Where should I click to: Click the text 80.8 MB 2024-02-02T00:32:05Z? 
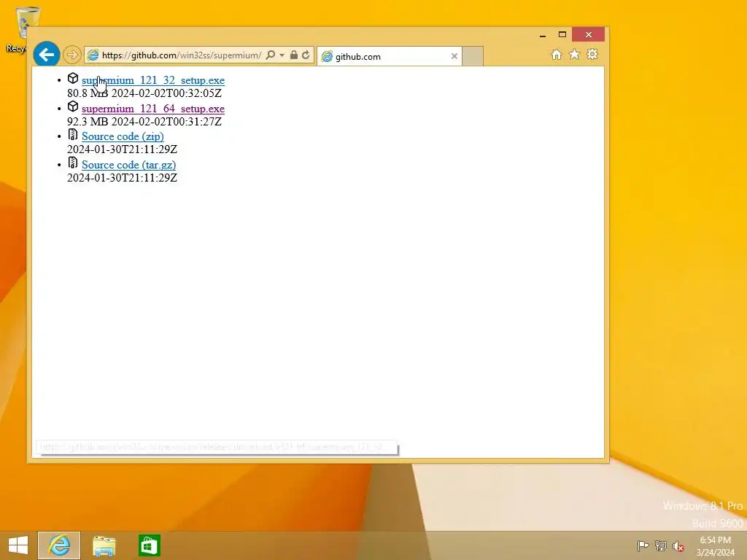pos(144,93)
